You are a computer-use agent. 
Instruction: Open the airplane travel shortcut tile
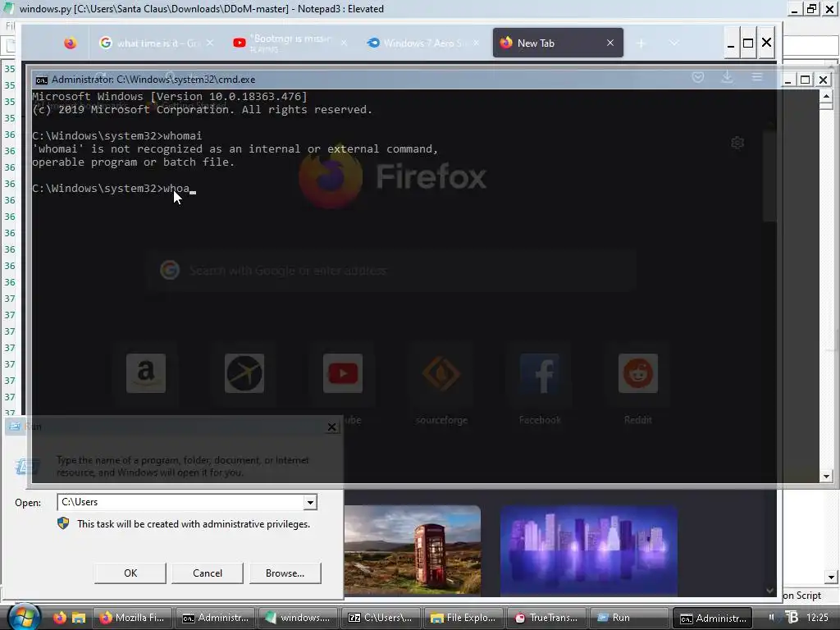pyautogui.click(x=244, y=373)
